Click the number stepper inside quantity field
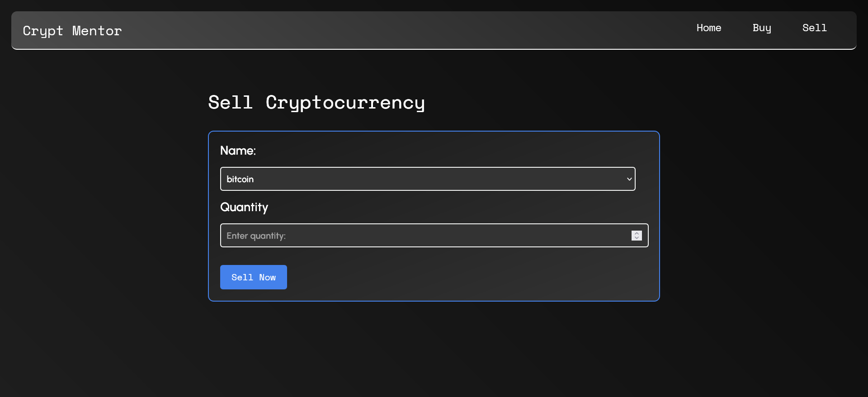 click(x=636, y=236)
